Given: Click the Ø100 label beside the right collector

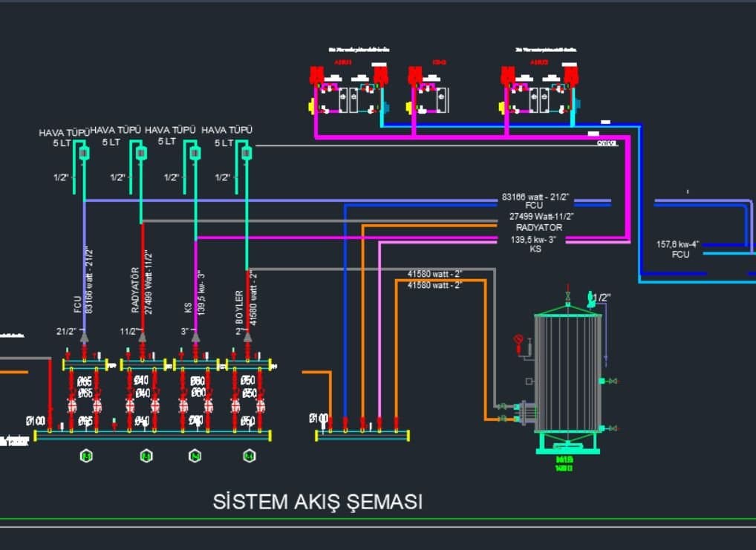Looking at the screenshot, I should pos(319,419).
